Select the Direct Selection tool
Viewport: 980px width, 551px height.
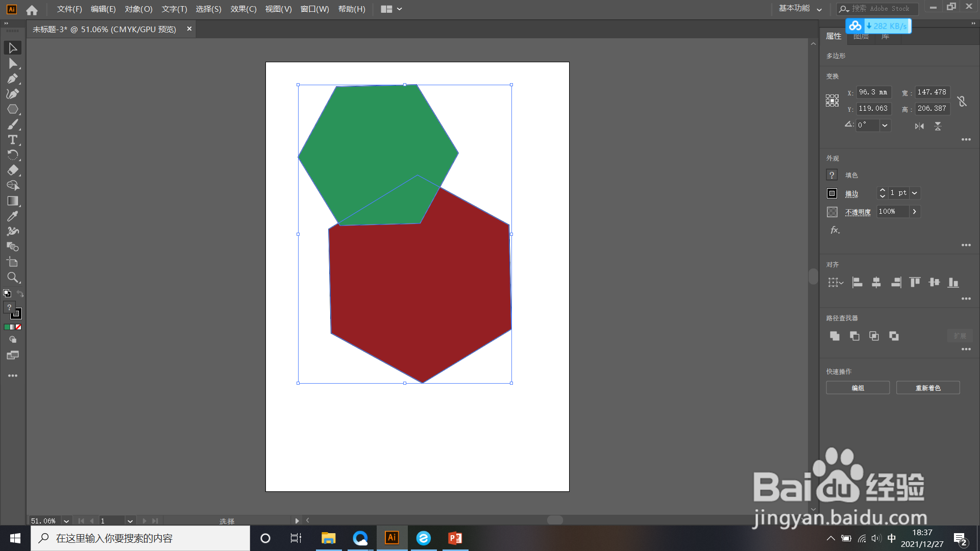tap(13, 63)
